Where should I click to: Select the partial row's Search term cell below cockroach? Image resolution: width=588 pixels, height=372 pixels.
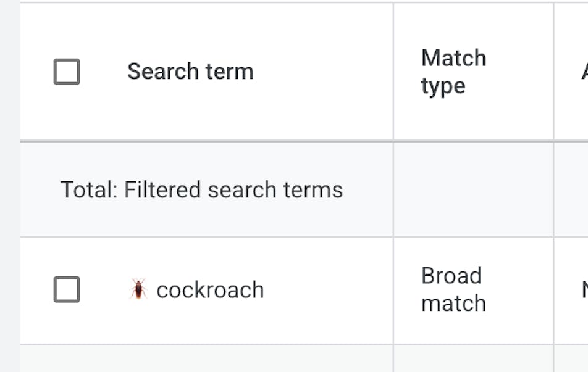pos(206,359)
